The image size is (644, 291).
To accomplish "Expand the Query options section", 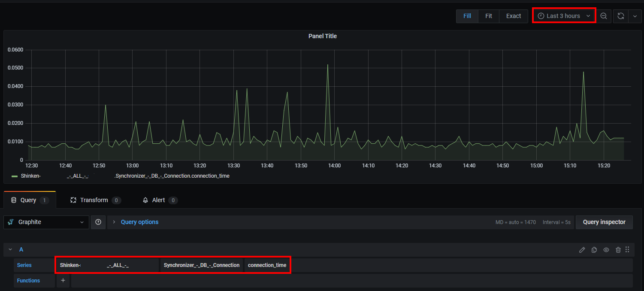I will [139, 222].
